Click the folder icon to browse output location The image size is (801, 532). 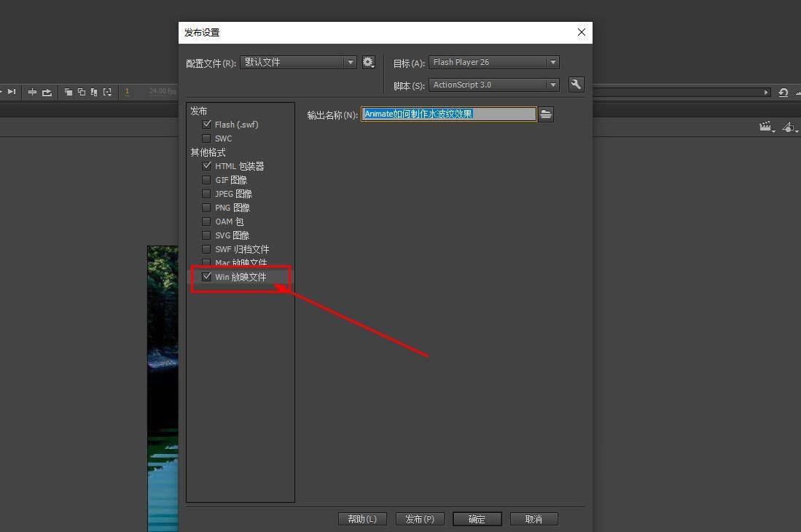(x=546, y=114)
